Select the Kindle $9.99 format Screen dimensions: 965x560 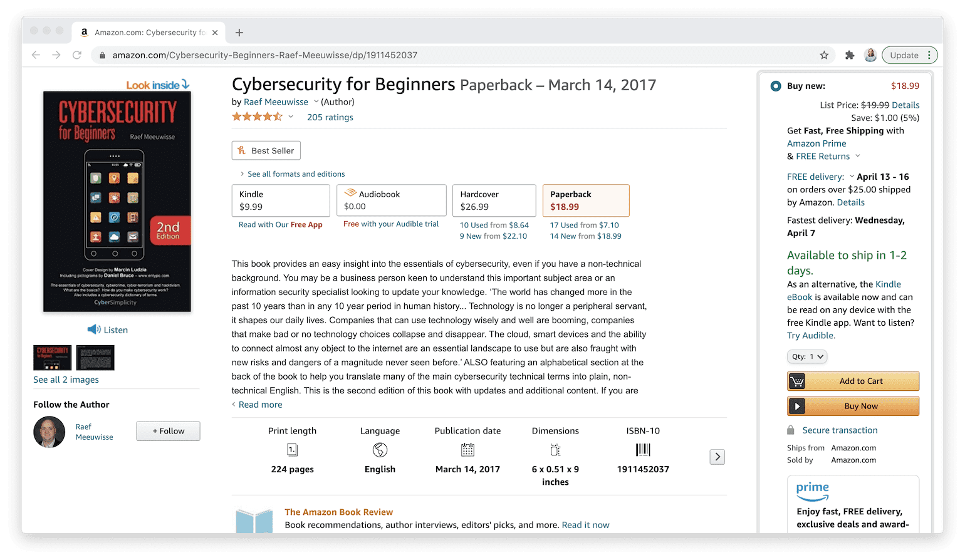[281, 200]
